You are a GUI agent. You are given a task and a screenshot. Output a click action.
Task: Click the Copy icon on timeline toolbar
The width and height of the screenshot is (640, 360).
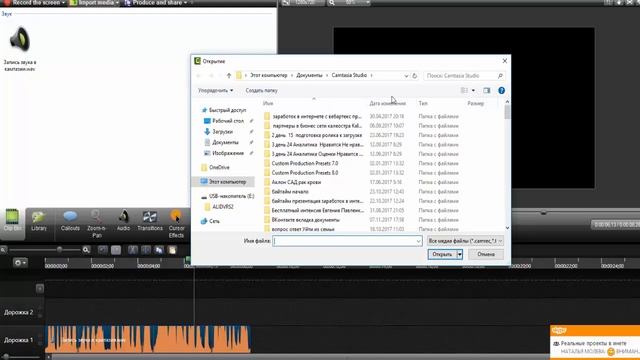159,250
